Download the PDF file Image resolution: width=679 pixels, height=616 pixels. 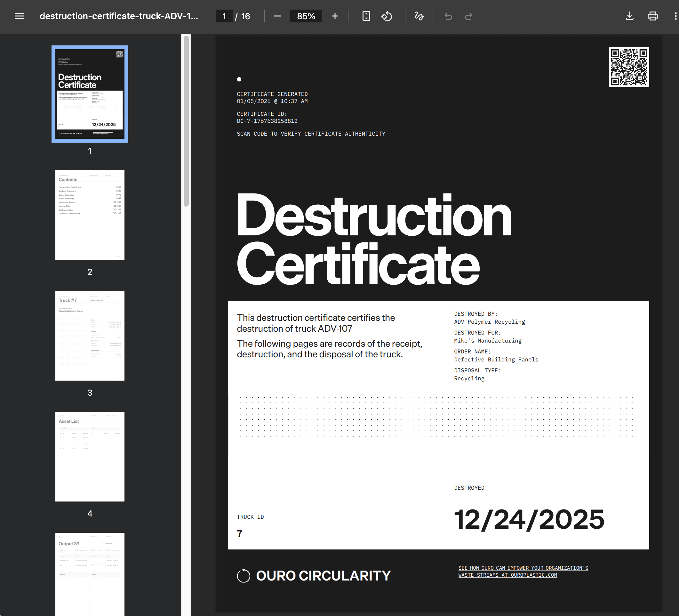tap(629, 16)
